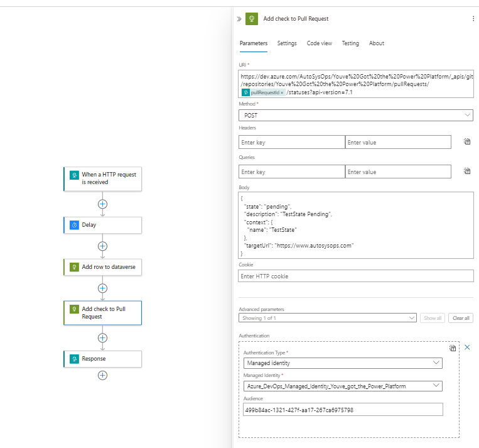Click the Show all button

click(x=433, y=318)
